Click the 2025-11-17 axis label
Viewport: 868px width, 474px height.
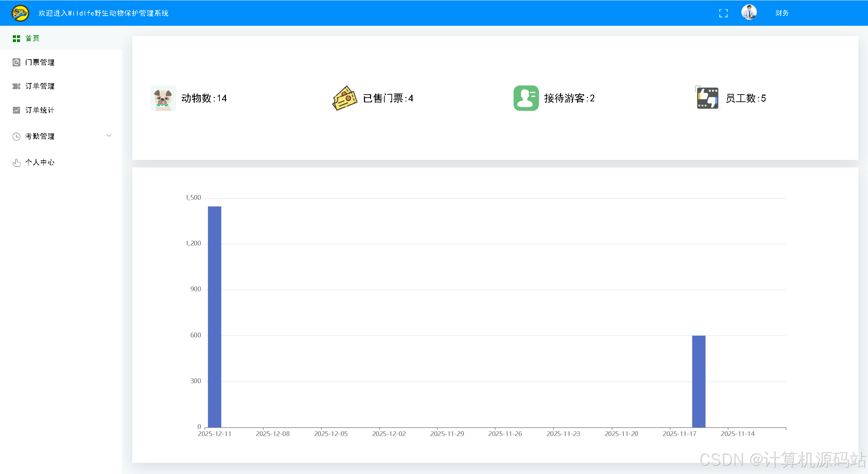pyautogui.click(x=679, y=434)
